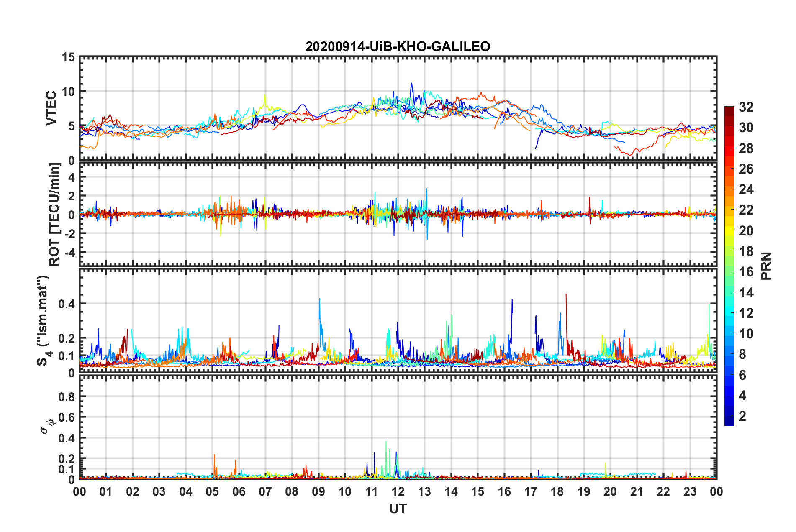Click x-axis tick label 03
Image resolution: width=796 pixels, height=532 pixels.
[159, 491]
